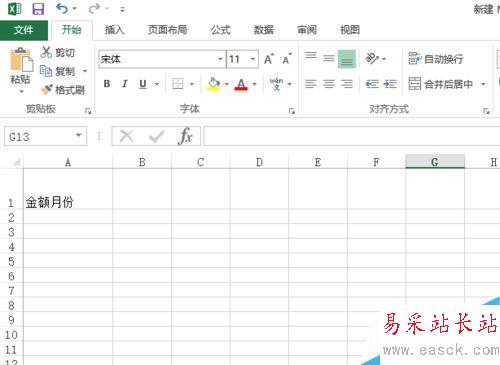Viewport: 500px width, 365px height.
Task: Toggle bottom align highlighted button
Action: (347, 59)
